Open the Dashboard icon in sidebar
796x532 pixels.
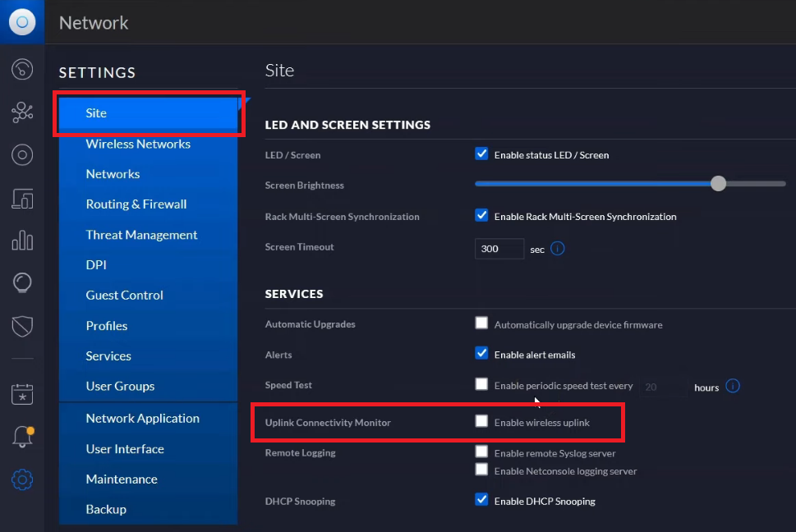pyautogui.click(x=22, y=70)
